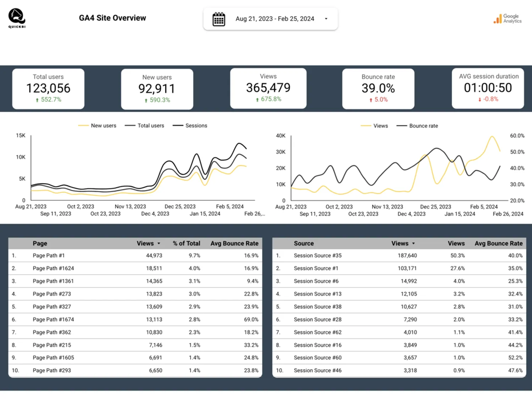Image resolution: width=532 pixels, height=399 pixels.
Task: Click the New users scorecard value 92,911
Action: click(x=157, y=89)
